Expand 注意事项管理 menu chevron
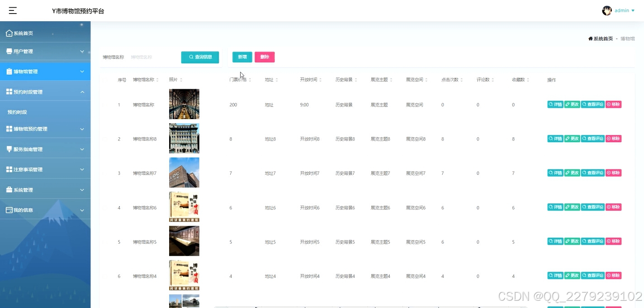The image size is (644, 308). pos(82,169)
